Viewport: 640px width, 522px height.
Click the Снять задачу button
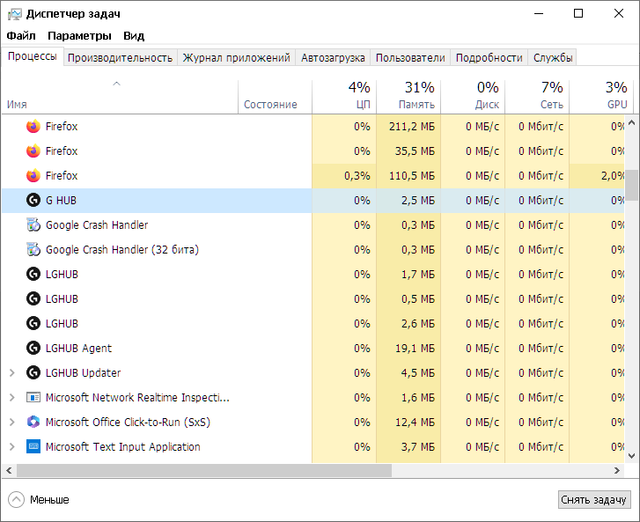(593, 500)
